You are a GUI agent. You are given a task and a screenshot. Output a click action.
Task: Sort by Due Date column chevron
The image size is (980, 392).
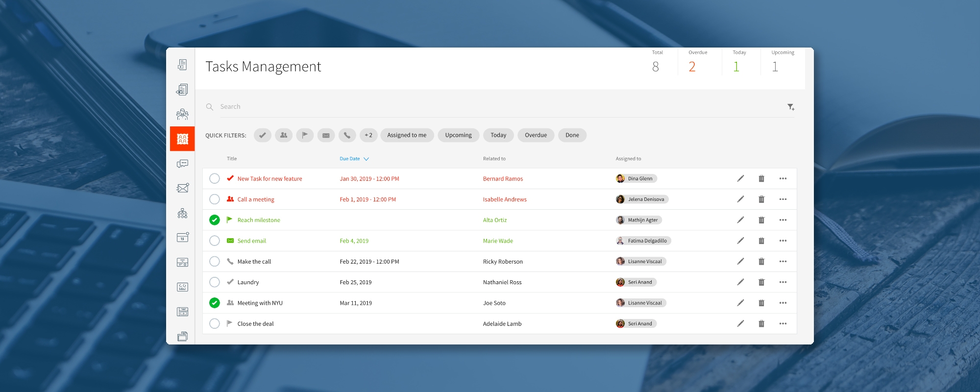point(366,159)
